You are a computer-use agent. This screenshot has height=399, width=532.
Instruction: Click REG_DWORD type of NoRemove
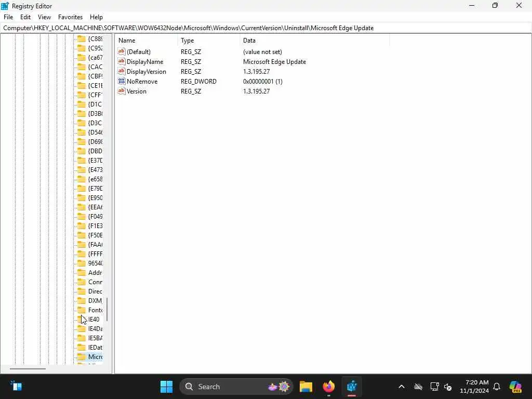point(198,82)
